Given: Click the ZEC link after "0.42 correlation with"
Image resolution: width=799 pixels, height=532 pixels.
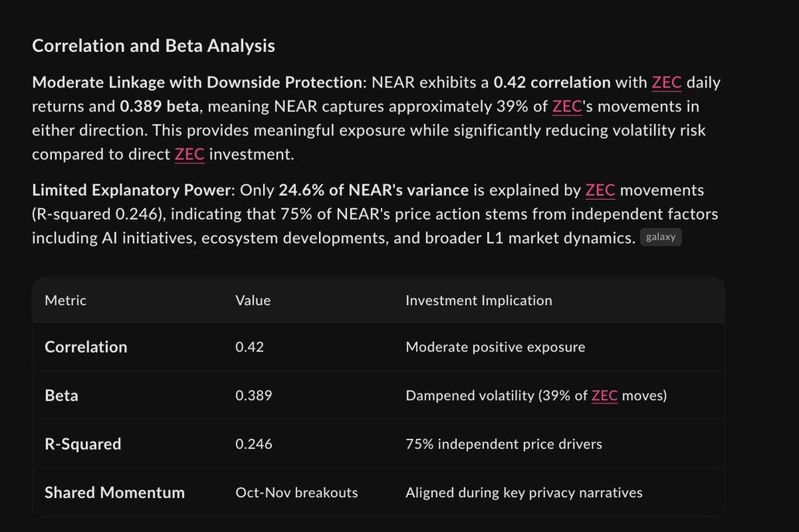Looking at the screenshot, I should (667, 82).
